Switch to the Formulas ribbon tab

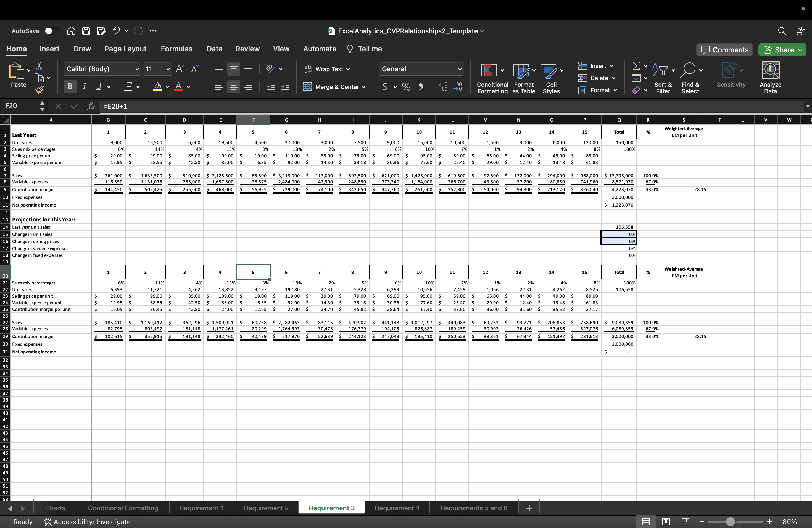(176, 49)
